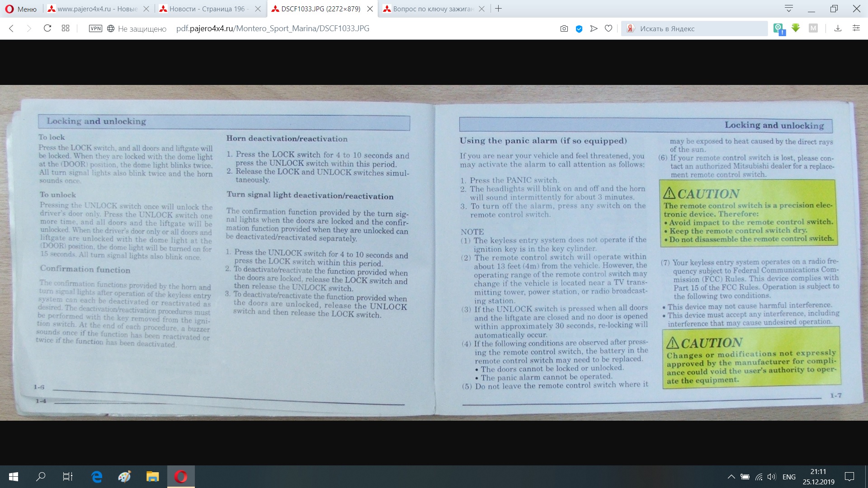Toggle the VPN badge in address bar

pyautogui.click(x=95, y=28)
